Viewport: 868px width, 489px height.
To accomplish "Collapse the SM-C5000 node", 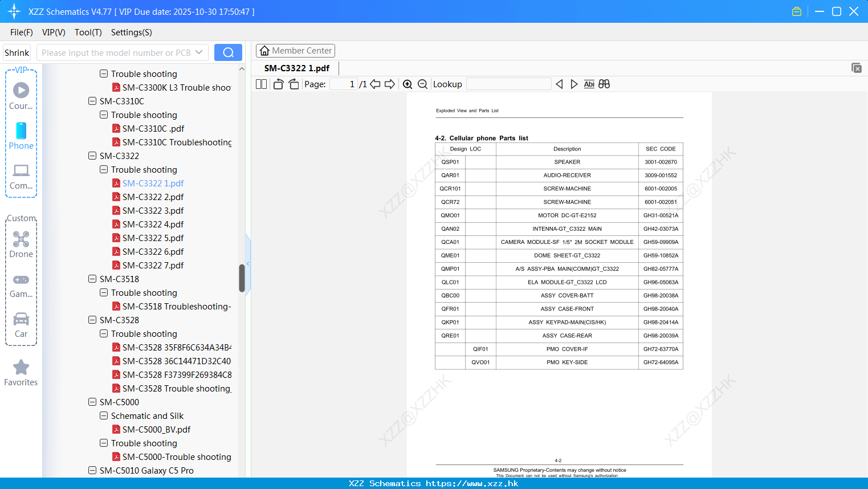I will click(x=92, y=402).
